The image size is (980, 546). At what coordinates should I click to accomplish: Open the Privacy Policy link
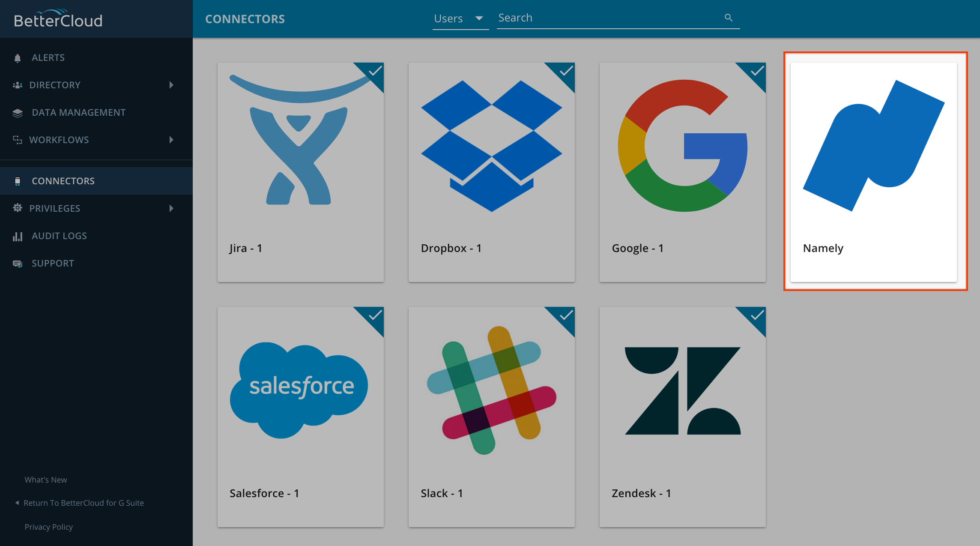(49, 527)
